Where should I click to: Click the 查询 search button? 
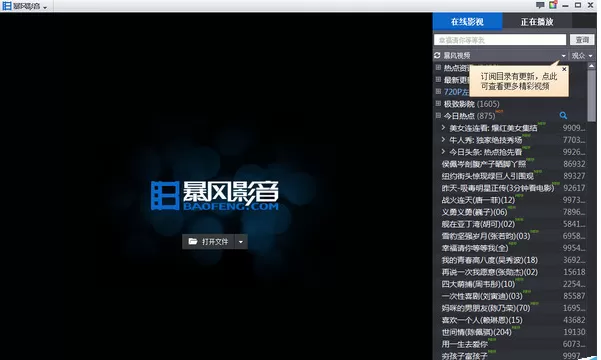[x=582, y=40]
